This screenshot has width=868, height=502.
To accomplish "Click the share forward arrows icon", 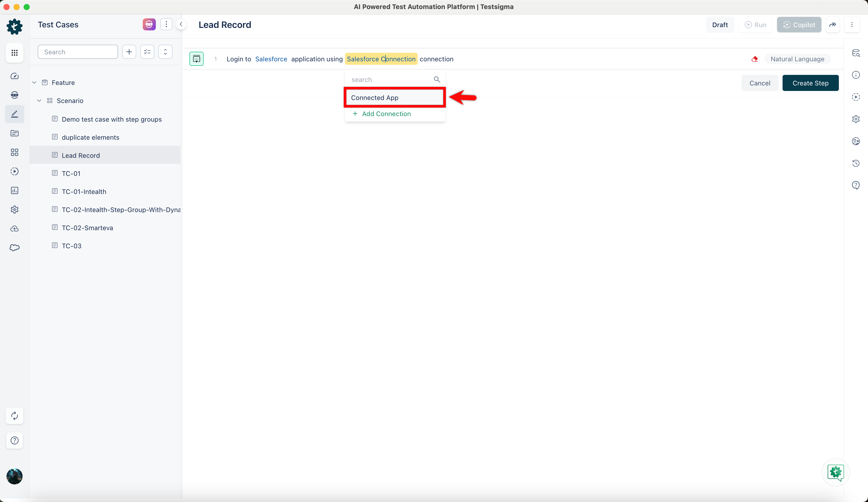I will coord(833,25).
